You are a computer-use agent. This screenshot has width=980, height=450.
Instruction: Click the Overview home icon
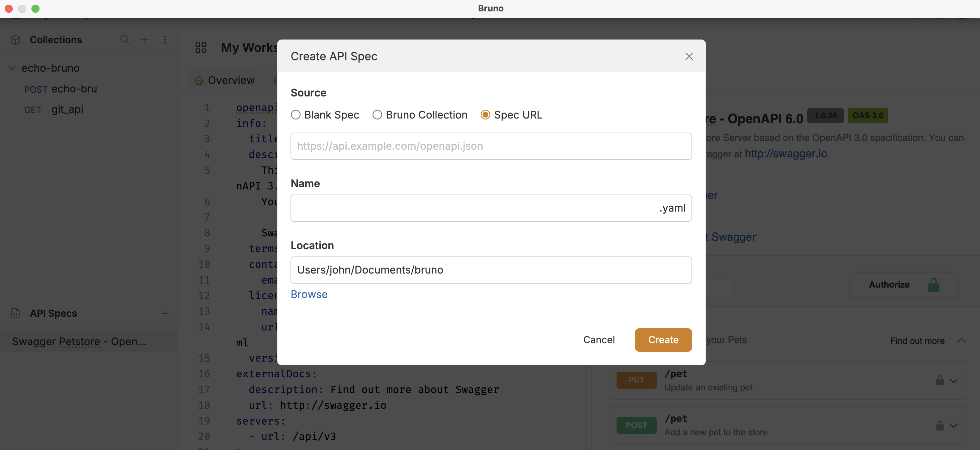199,80
